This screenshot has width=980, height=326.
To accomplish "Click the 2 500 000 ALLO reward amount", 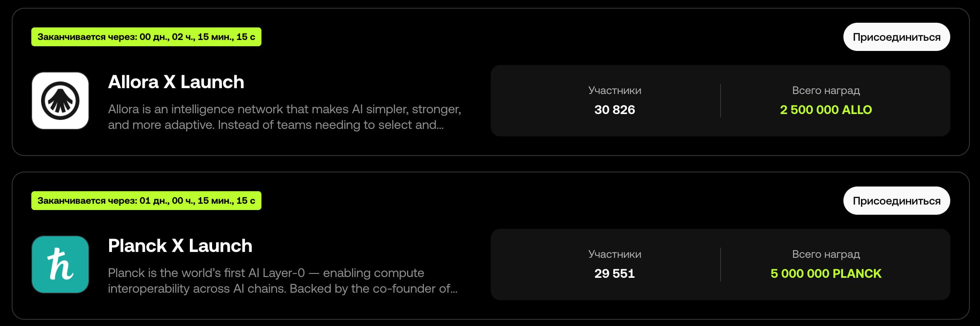I will coord(826,110).
